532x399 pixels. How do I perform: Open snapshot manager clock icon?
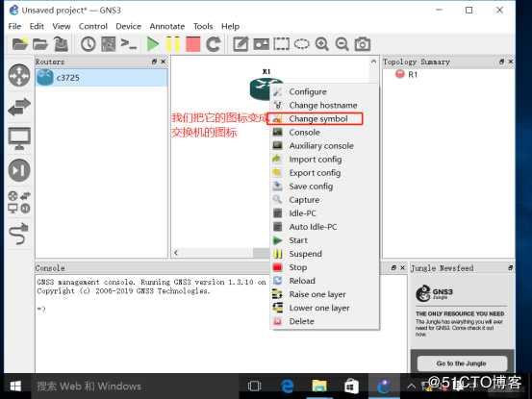click(89, 44)
